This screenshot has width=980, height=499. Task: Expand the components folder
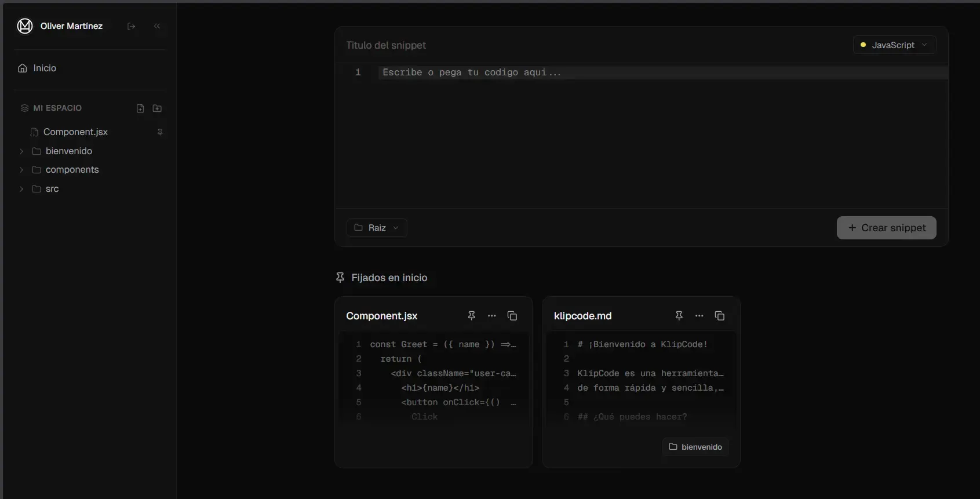coord(21,170)
